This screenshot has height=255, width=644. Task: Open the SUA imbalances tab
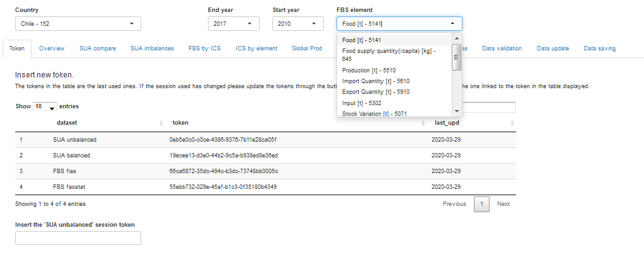[x=152, y=48]
